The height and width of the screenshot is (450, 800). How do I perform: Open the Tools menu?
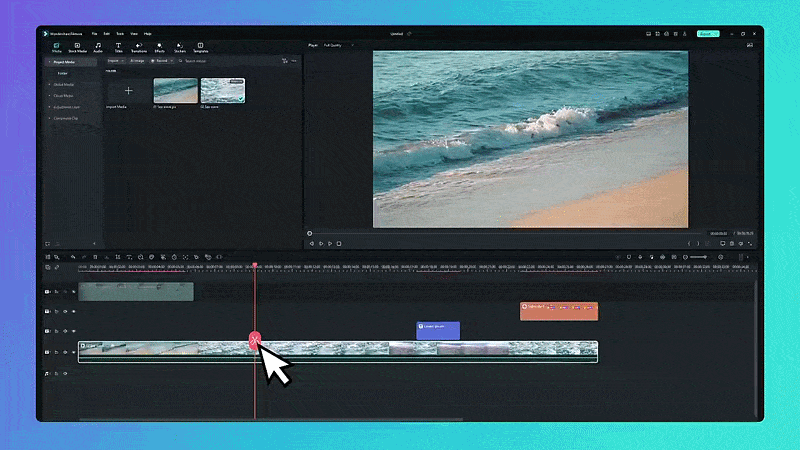(120, 34)
